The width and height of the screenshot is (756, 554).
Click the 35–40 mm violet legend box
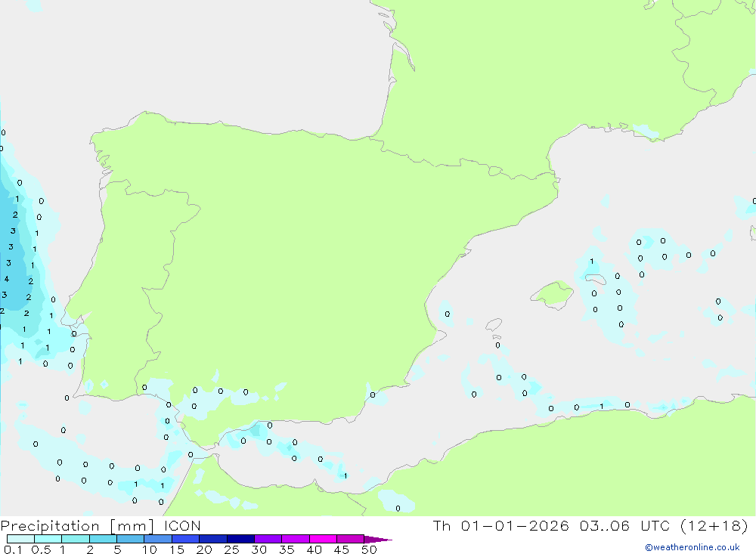(x=296, y=539)
